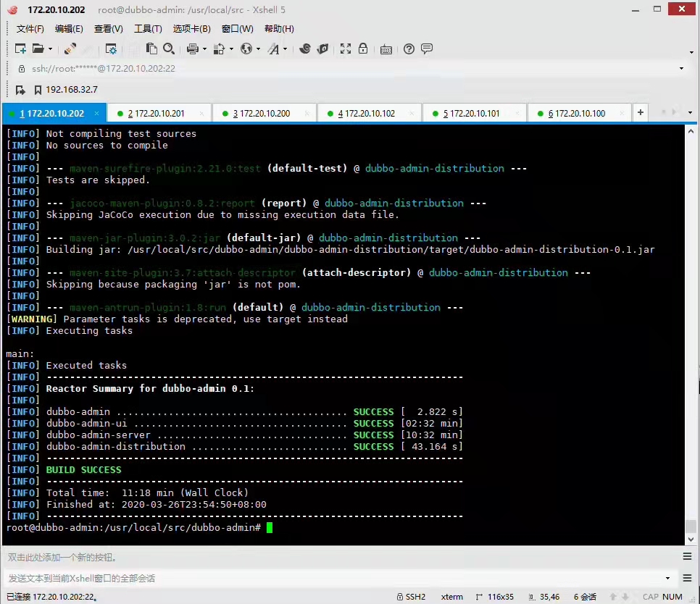Image resolution: width=700 pixels, height=604 pixels.
Task: Click the speech-bubble feedback icon
Action: (x=427, y=49)
